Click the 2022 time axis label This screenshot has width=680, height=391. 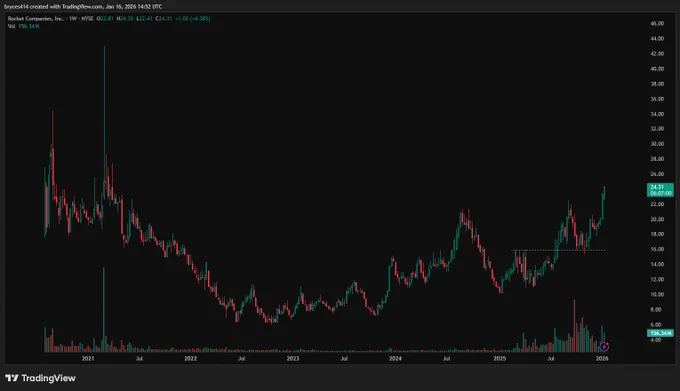pos(190,358)
